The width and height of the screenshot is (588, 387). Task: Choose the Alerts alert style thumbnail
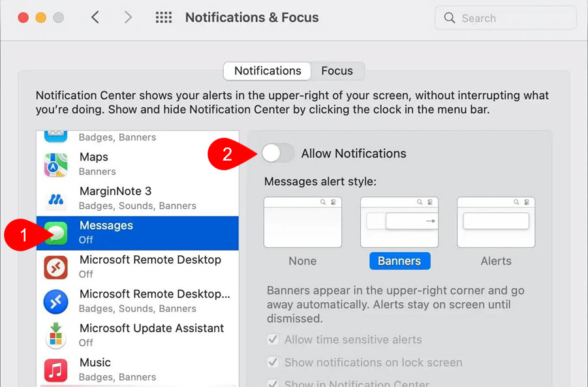coord(496,222)
